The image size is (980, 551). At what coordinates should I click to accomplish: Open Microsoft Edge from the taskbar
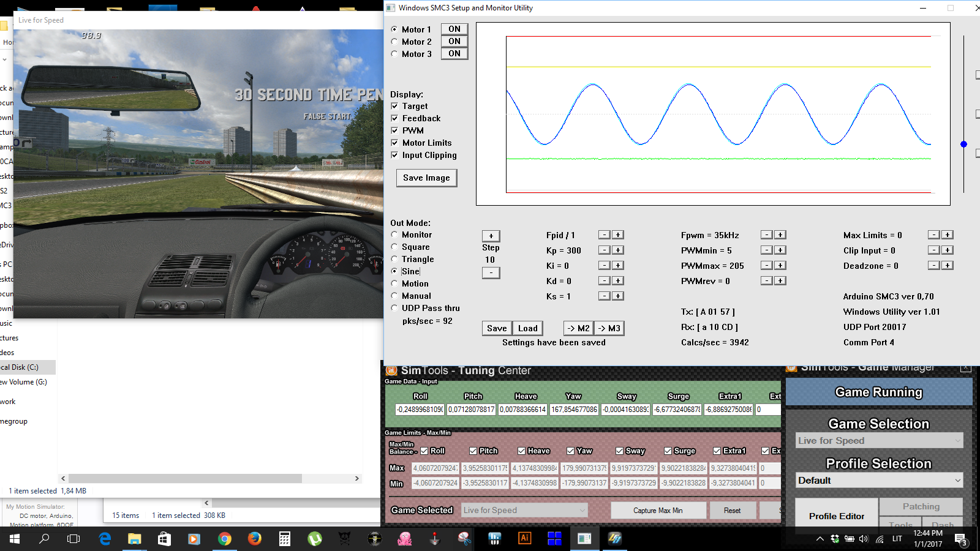105,539
